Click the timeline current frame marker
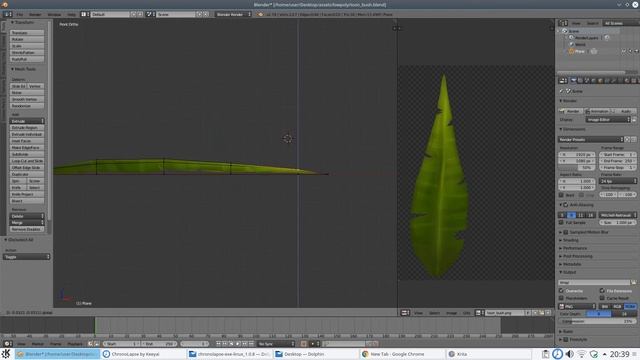640x360 pixels. tap(95, 327)
